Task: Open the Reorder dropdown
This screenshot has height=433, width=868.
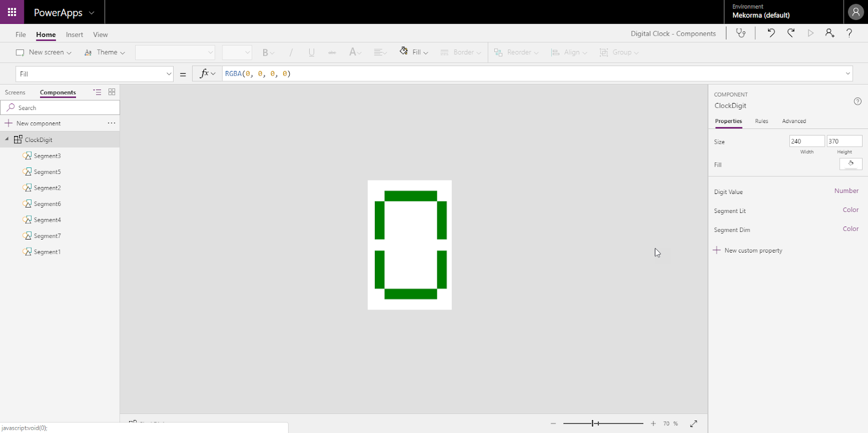Action: (x=516, y=53)
